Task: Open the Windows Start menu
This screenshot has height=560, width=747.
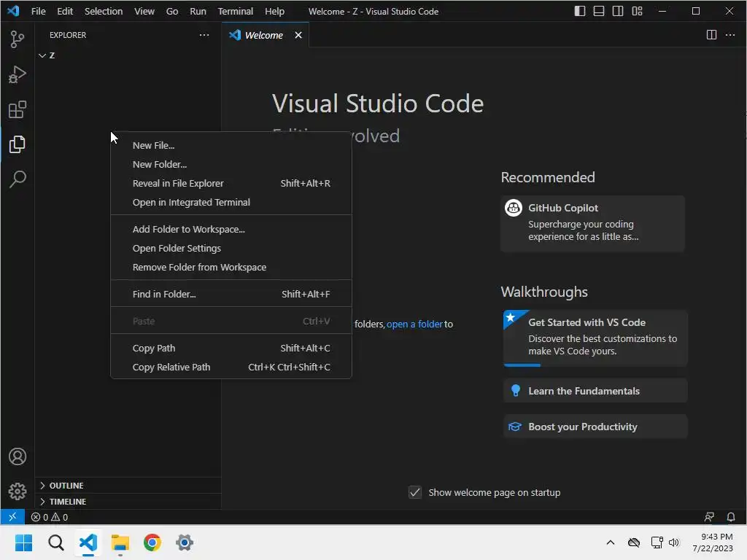Action: click(x=23, y=542)
